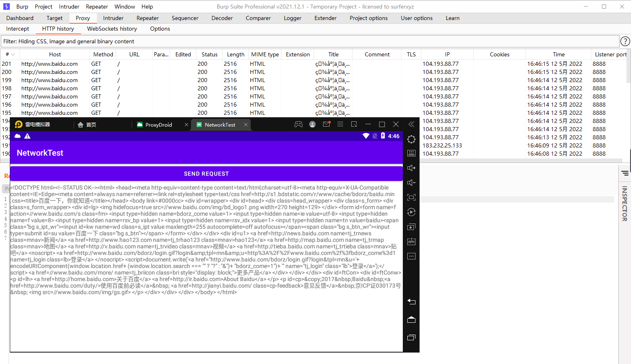Open the Inspector options lines icon
This screenshot has width=631, height=364.
(x=625, y=173)
